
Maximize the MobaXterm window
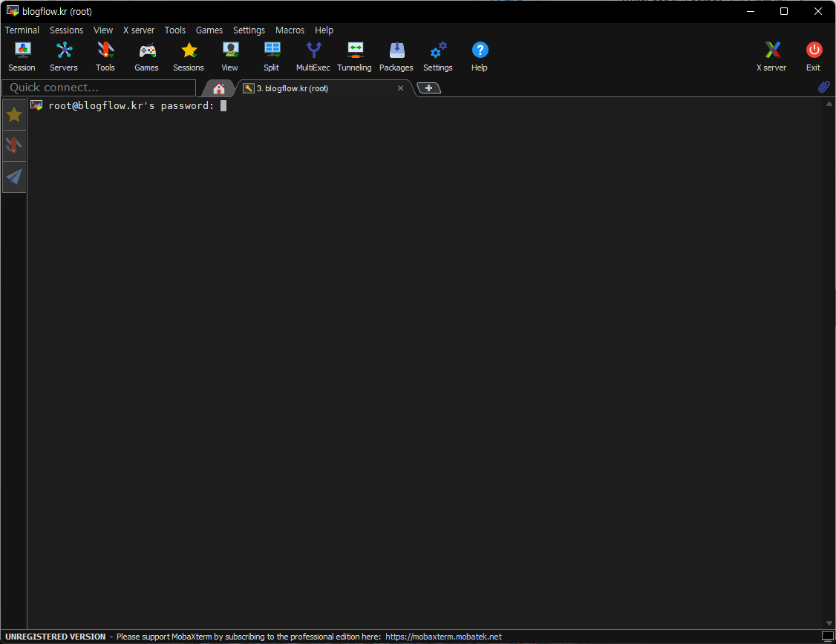click(784, 11)
